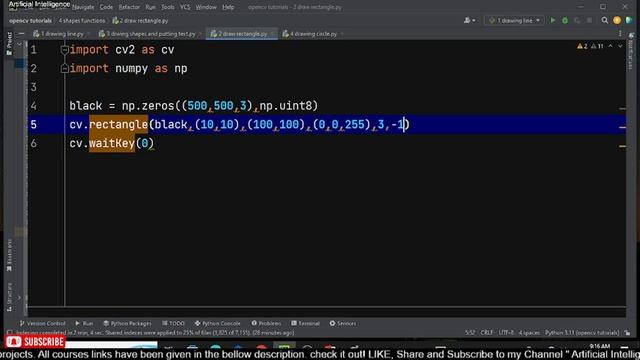Open the user account icon menu

pos(469,20)
